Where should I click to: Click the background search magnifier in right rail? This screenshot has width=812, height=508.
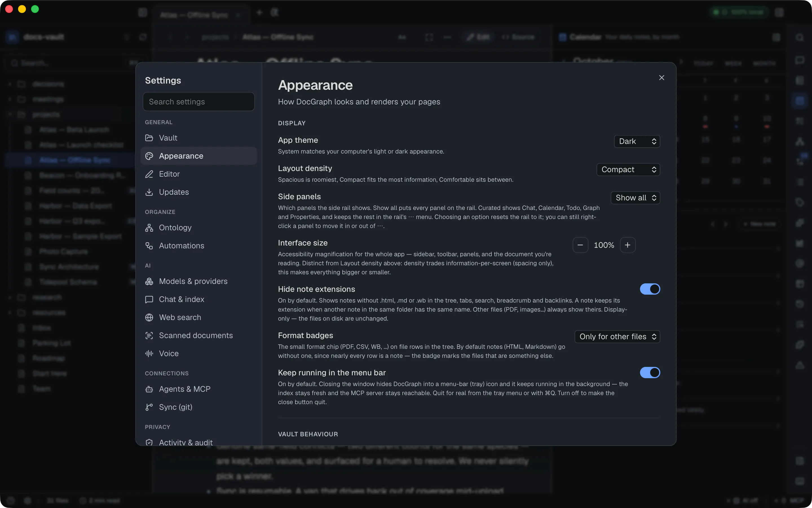[800, 37]
